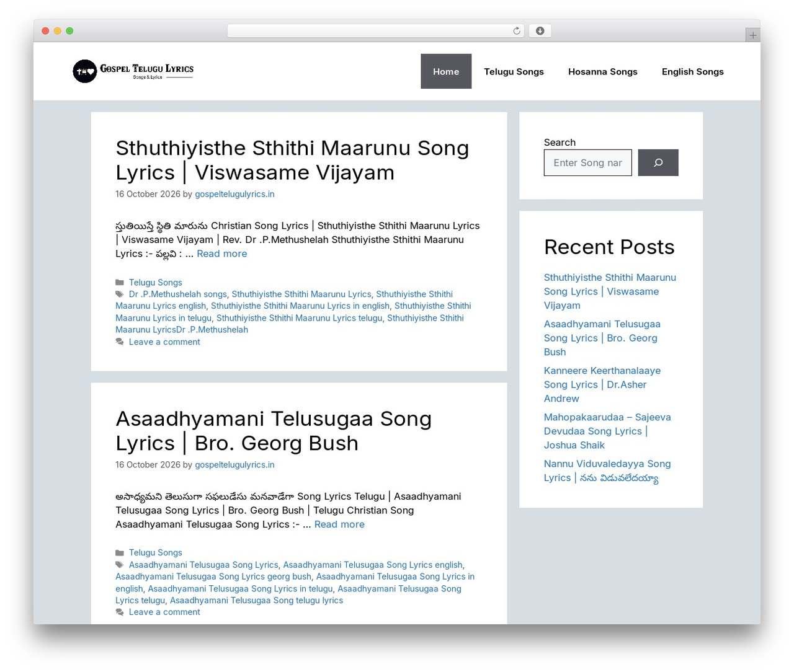Open recent post Nannu Viduvaledayya
794x672 pixels.
(x=607, y=471)
